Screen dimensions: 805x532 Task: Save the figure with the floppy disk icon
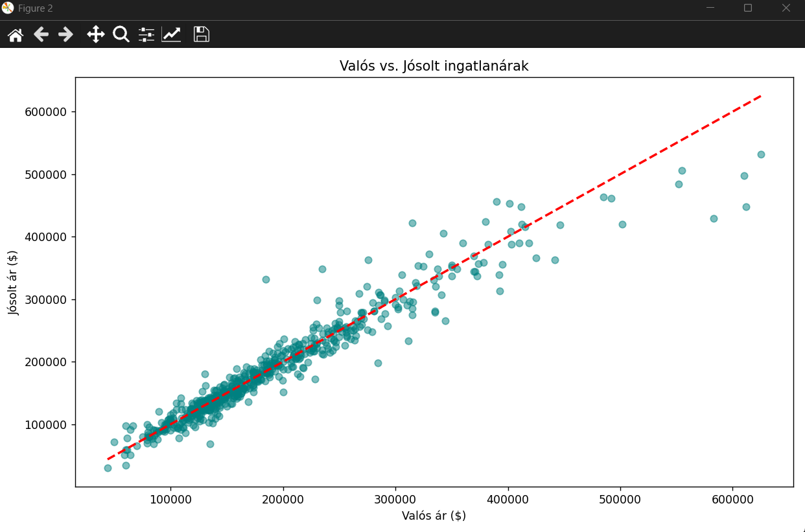click(x=202, y=34)
